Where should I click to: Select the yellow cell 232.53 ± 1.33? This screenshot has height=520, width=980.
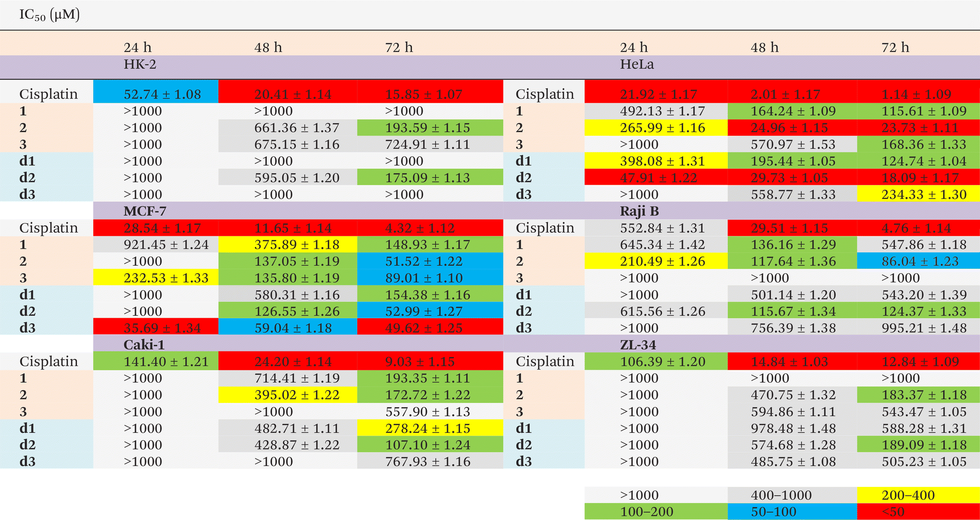click(x=156, y=278)
